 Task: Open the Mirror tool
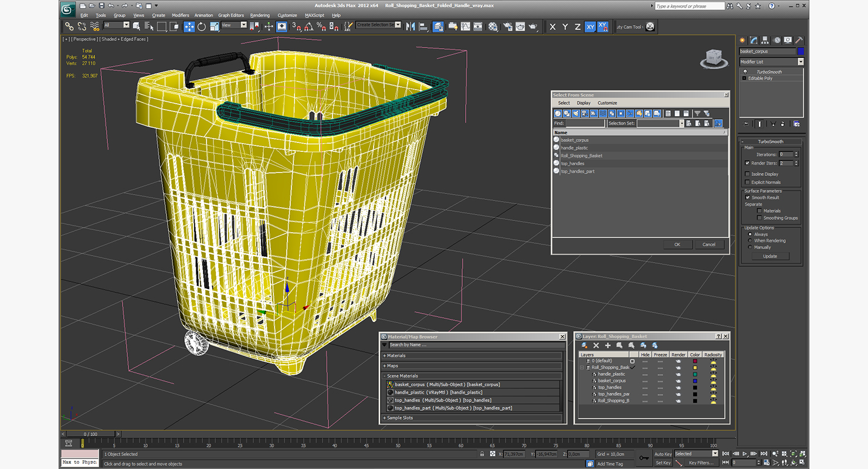(x=410, y=26)
